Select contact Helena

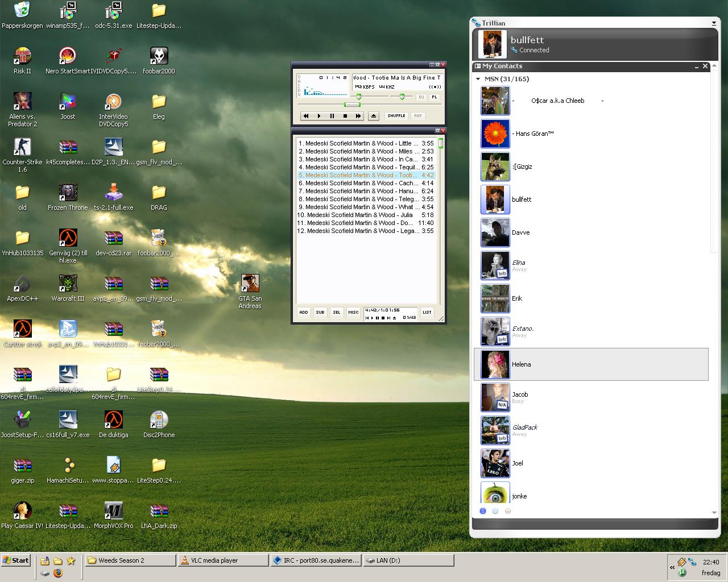click(x=591, y=364)
